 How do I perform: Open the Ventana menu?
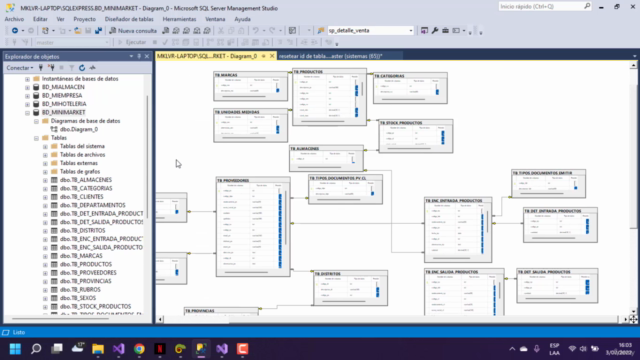tap(215, 19)
